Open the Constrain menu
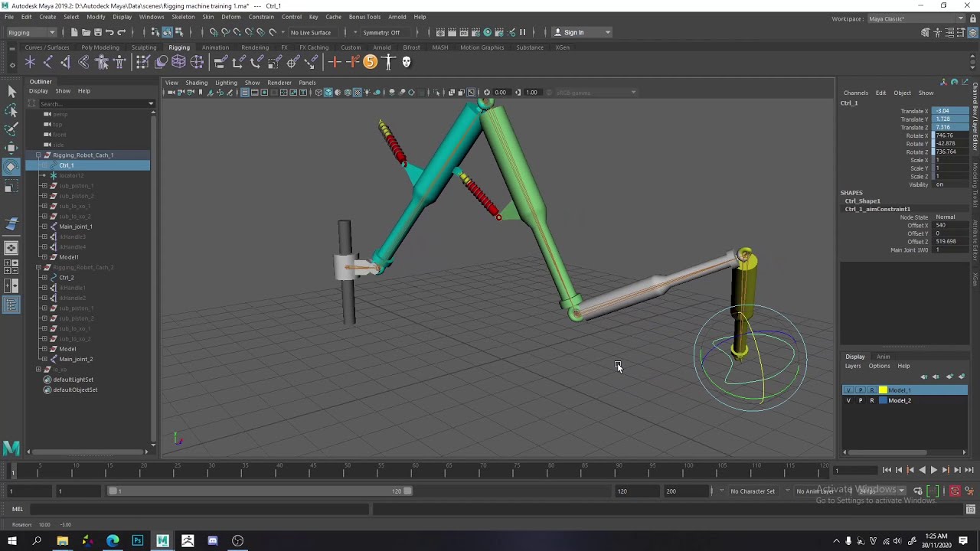The image size is (980, 551). pos(261,17)
